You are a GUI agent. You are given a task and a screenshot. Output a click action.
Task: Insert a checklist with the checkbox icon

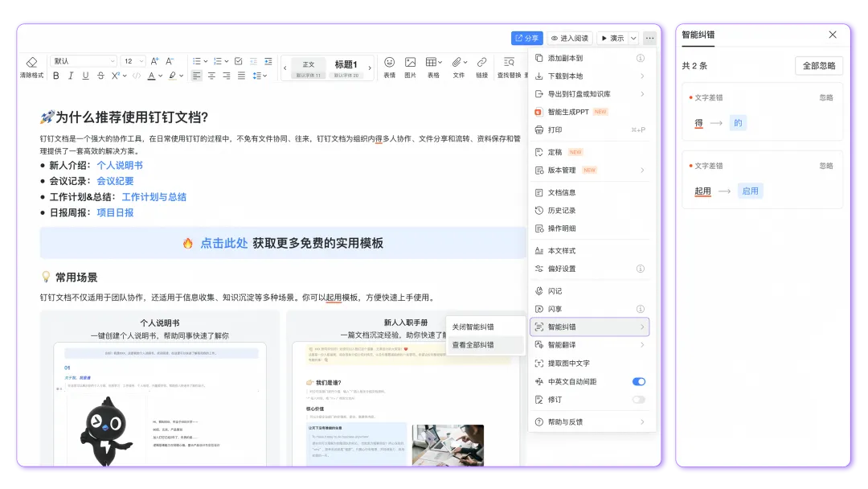pyautogui.click(x=239, y=61)
